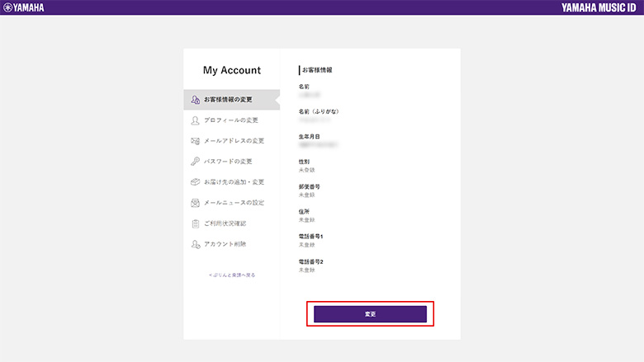Choose お届け先の追加・変更 menu entry
This screenshot has height=362, width=644.
click(x=234, y=182)
